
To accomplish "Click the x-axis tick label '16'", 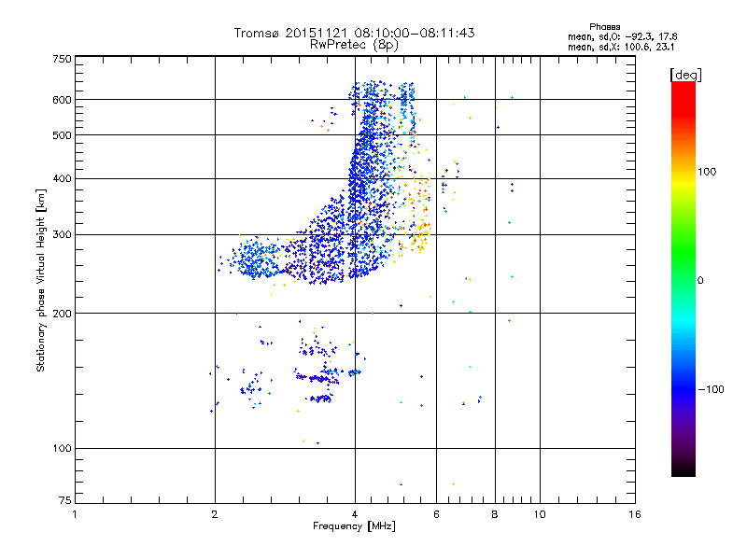I will click(635, 514).
